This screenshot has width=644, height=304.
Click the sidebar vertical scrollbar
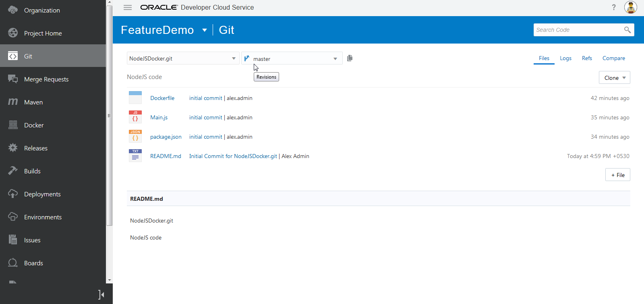pyautogui.click(x=109, y=116)
